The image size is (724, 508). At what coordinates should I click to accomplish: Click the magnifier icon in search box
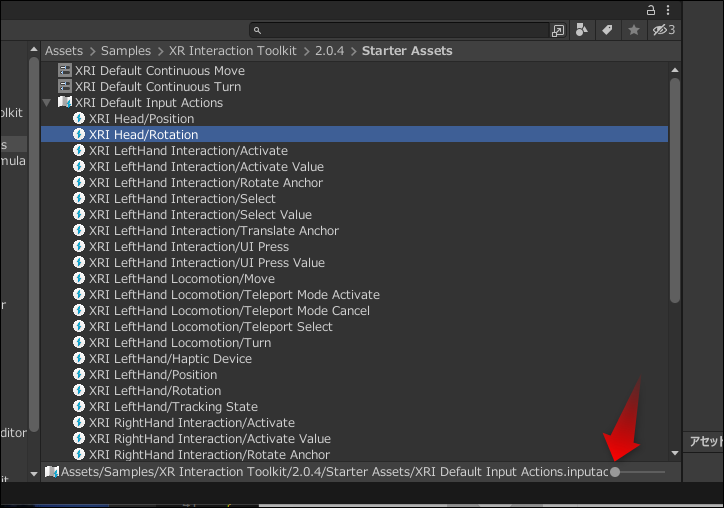click(x=258, y=30)
